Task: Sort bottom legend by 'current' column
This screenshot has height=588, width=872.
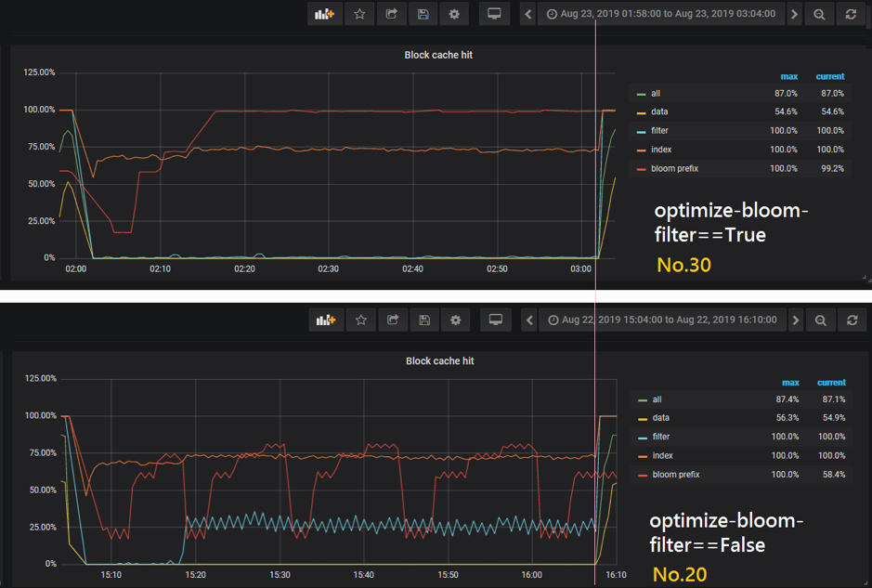Action: pyautogui.click(x=830, y=382)
